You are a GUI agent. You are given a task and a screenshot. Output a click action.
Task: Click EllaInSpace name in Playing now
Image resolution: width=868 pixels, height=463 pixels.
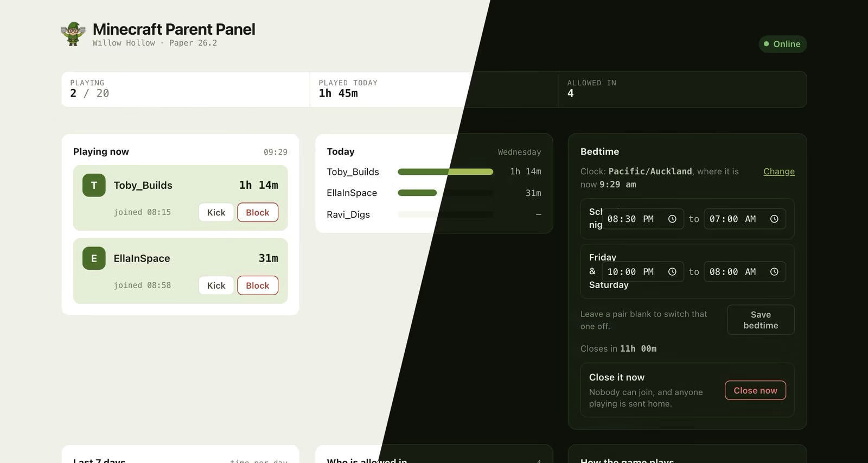pos(142,258)
